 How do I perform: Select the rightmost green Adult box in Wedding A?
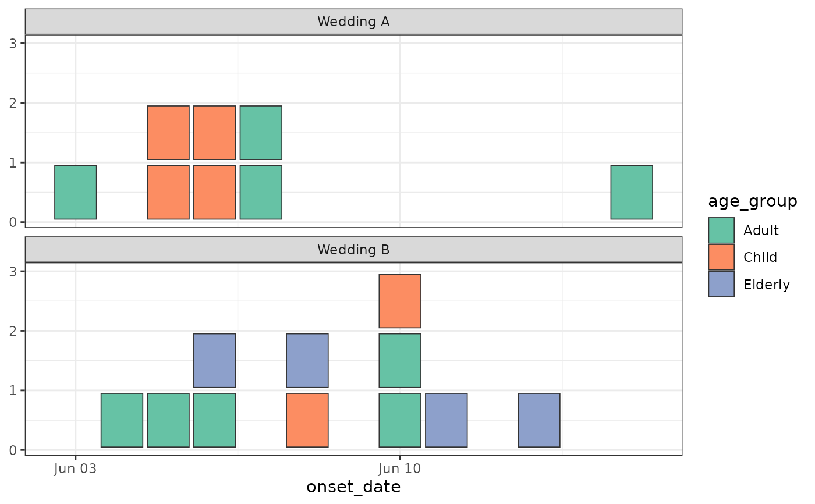tap(632, 192)
